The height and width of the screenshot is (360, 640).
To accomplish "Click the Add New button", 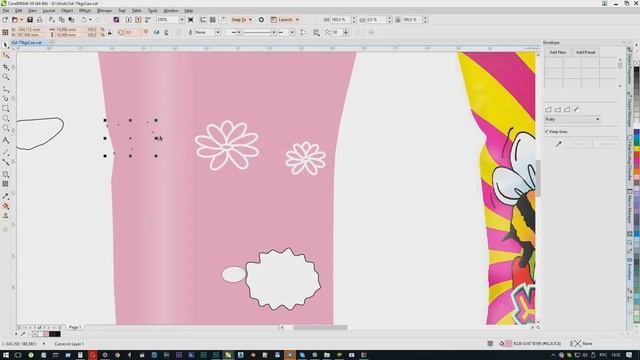I will (x=558, y=52).
